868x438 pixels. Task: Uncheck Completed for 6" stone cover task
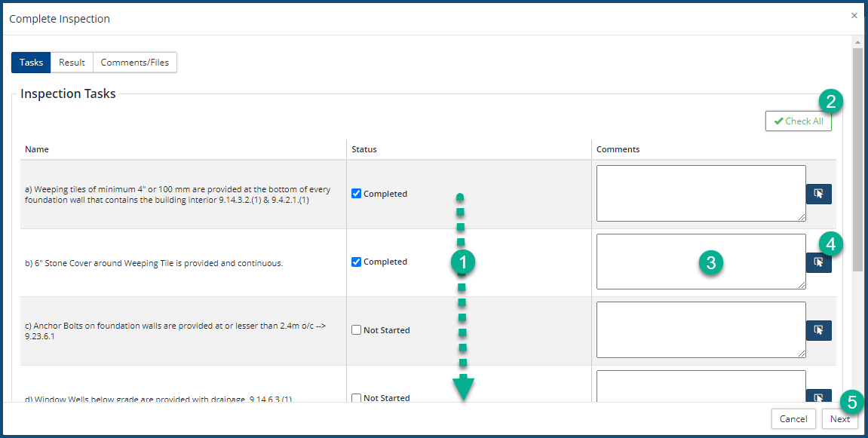point(357,262)
